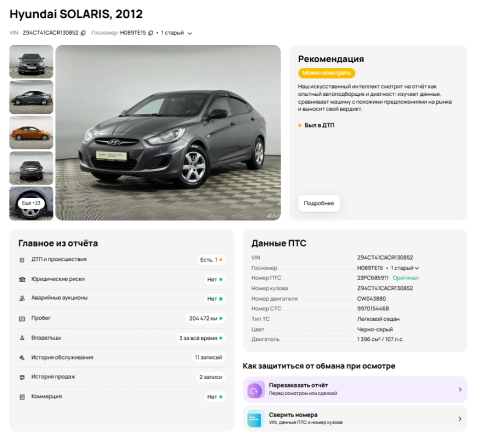Open the gray side view car thumbnail
The height and width of the screenshot is (447, 486).
pyautogui.click(x=31, y=97)
